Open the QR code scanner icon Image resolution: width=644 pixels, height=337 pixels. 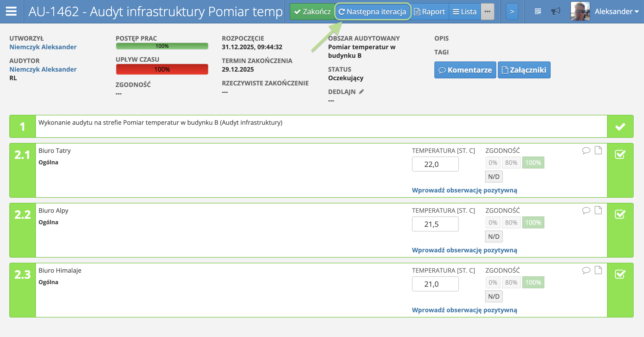pos(538,11)
